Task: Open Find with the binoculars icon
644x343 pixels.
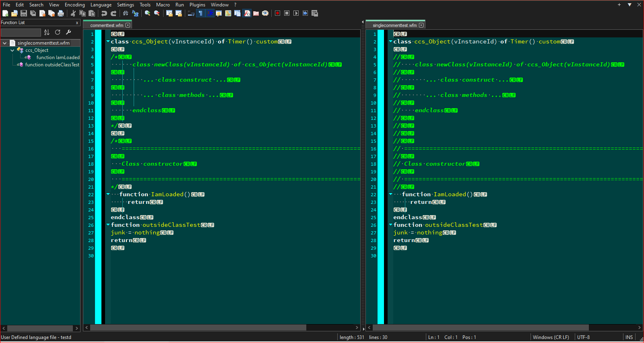Action: (x=126, y=13)
